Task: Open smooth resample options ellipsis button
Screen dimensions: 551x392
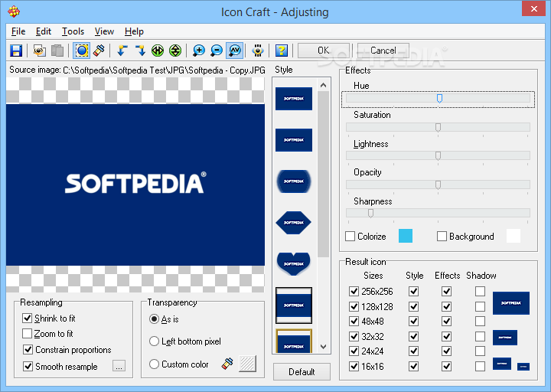Action: tap(119, 366)
